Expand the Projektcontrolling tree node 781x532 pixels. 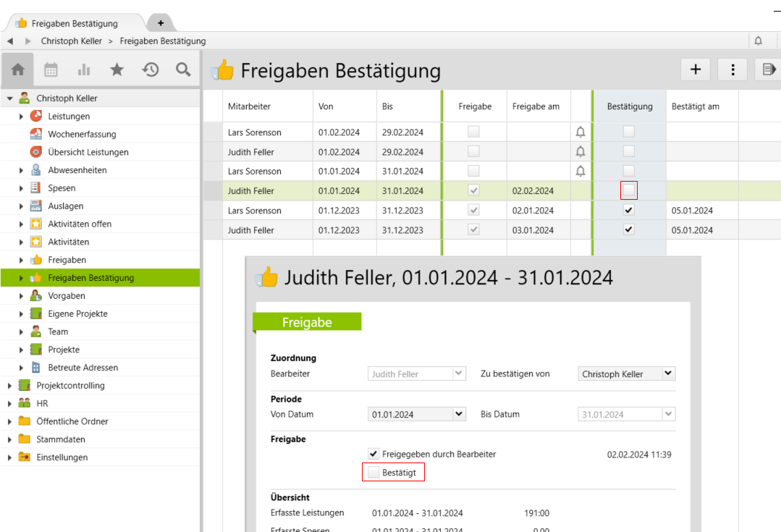point(10,386)
